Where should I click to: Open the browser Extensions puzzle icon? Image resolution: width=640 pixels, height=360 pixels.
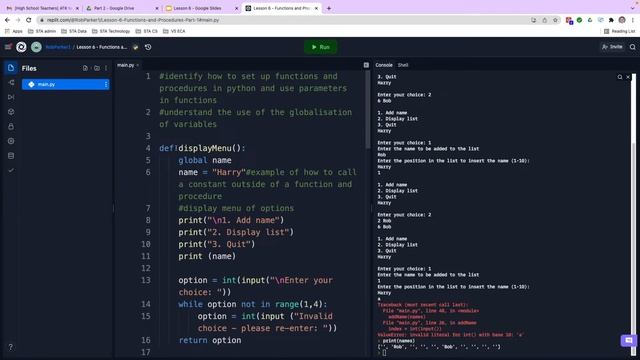tap(611, 20)
